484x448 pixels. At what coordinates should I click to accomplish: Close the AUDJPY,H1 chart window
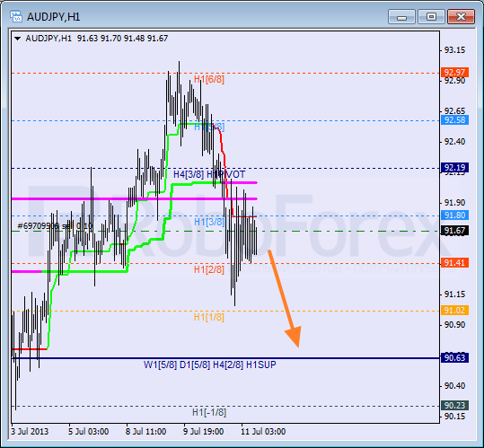tap(461, 17)
